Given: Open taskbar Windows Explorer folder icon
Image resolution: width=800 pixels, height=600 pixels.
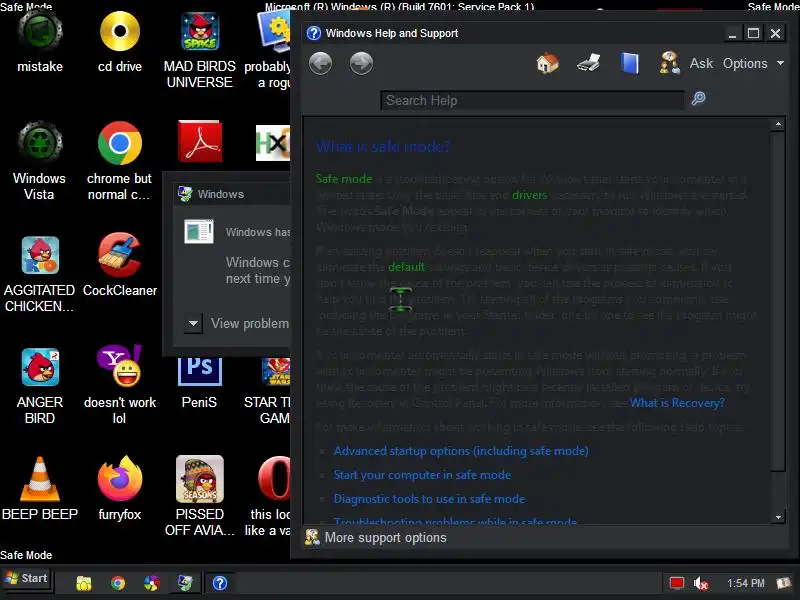Looking at the screenshot, I should (84, 583).
